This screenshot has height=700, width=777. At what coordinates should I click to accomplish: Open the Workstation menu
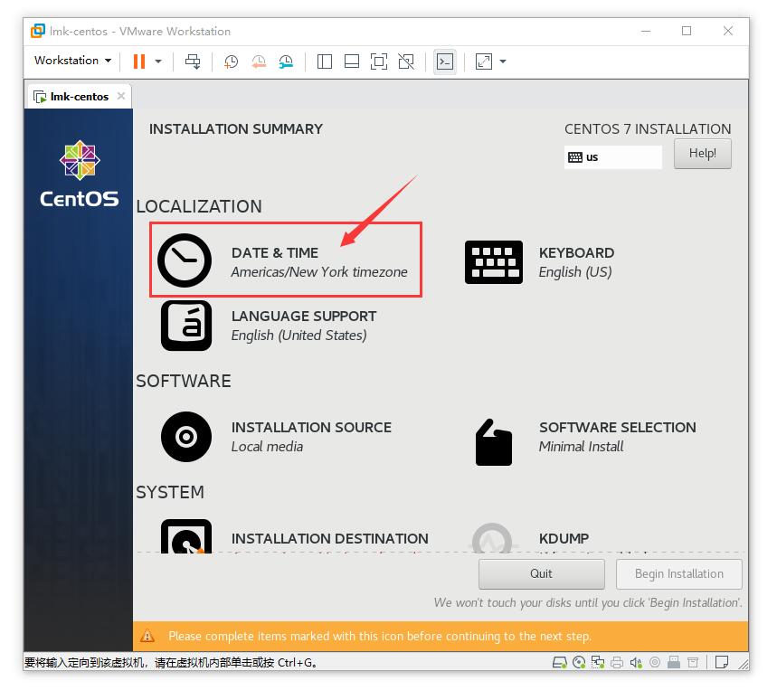click(x=72, y=61)
